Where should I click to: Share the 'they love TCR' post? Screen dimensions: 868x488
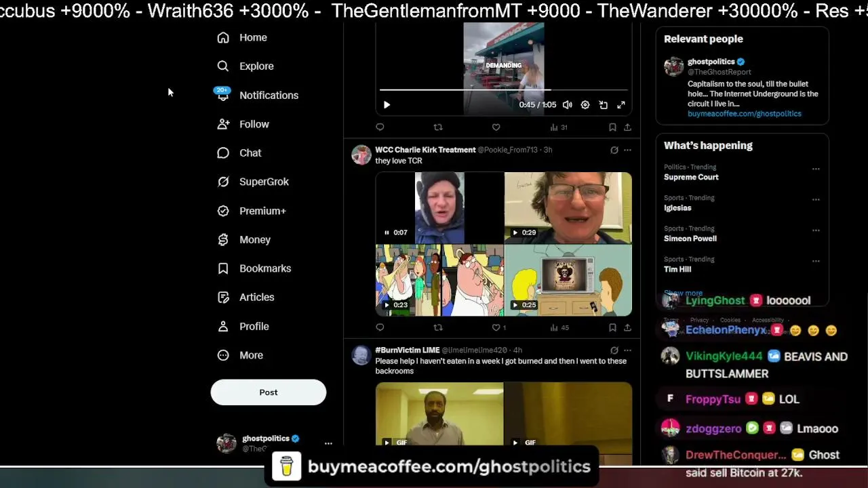tap(627, 327)
